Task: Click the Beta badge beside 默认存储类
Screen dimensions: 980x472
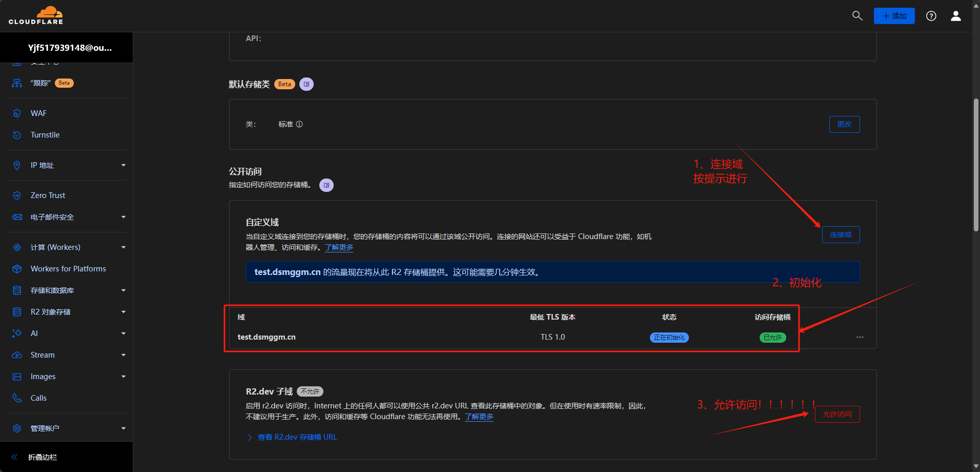Action: (x=284, y=84)
